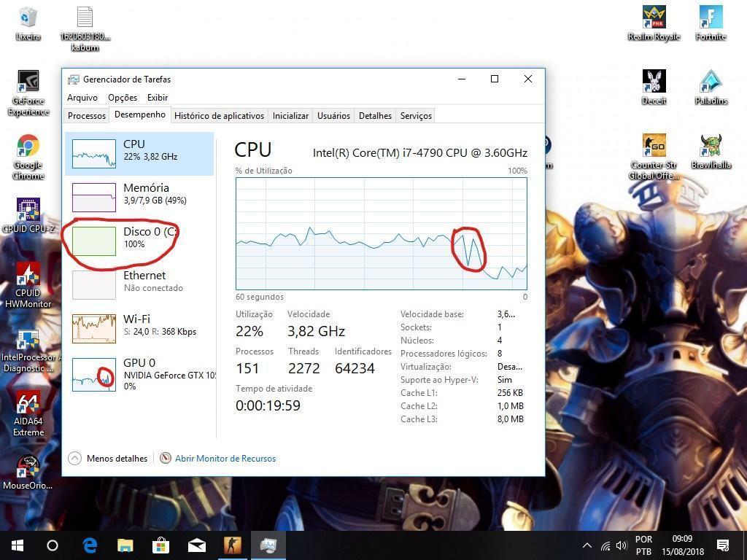Viewport: 747px width, 560px height.
Task: Select the Desempenho tab
Action: (140, 114)
